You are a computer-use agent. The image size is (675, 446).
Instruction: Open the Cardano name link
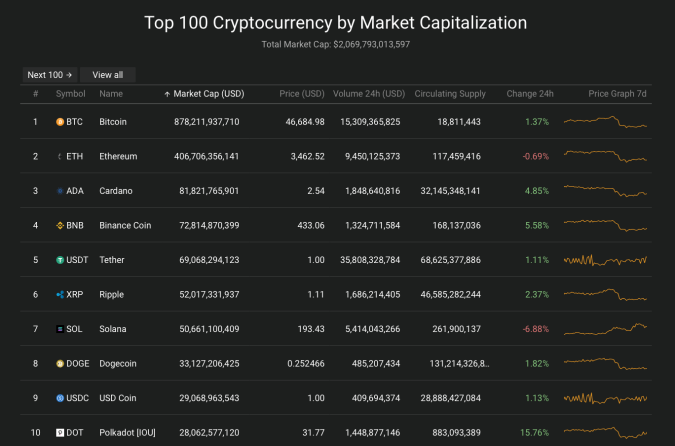tap(116, 191)
